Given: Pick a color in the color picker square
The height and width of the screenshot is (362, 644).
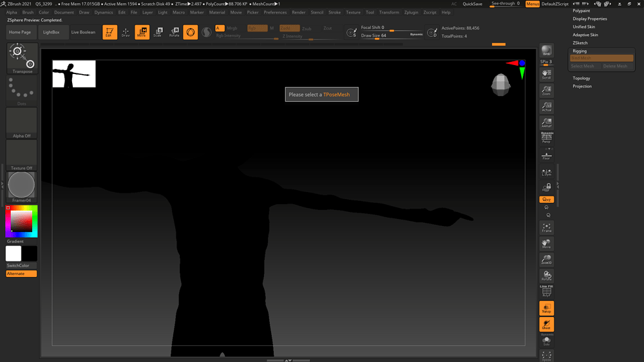Looking at the screenshot, I should click(x=21, y=222).
